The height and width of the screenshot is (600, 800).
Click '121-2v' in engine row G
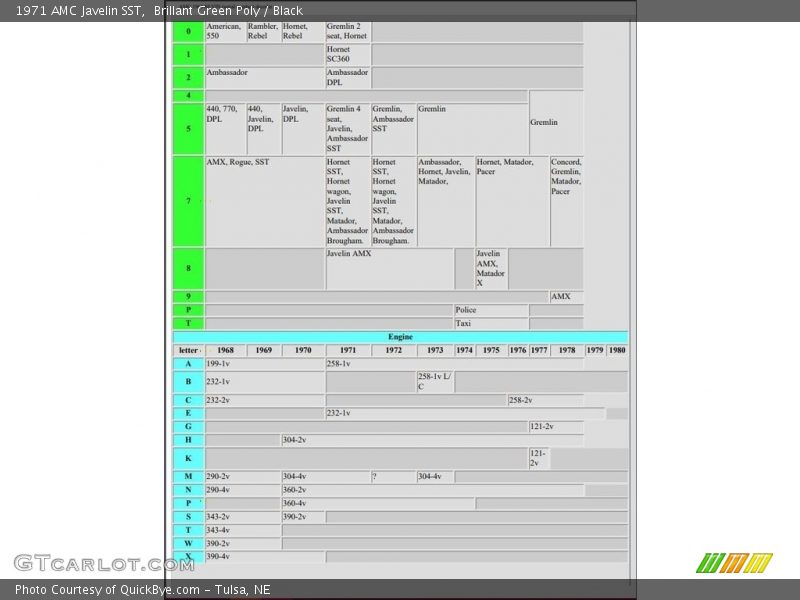pos(556,427)
